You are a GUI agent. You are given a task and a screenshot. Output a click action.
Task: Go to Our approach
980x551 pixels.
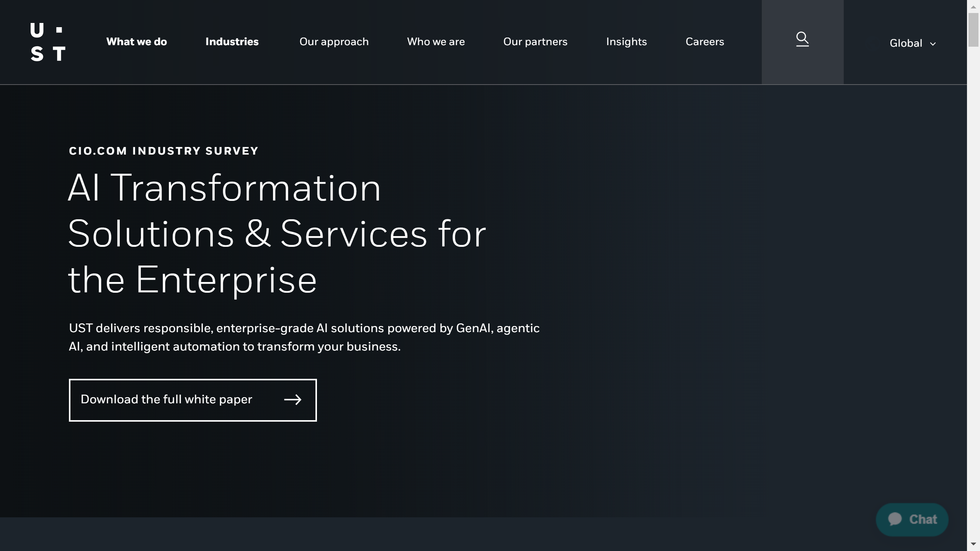coord(334,42)
